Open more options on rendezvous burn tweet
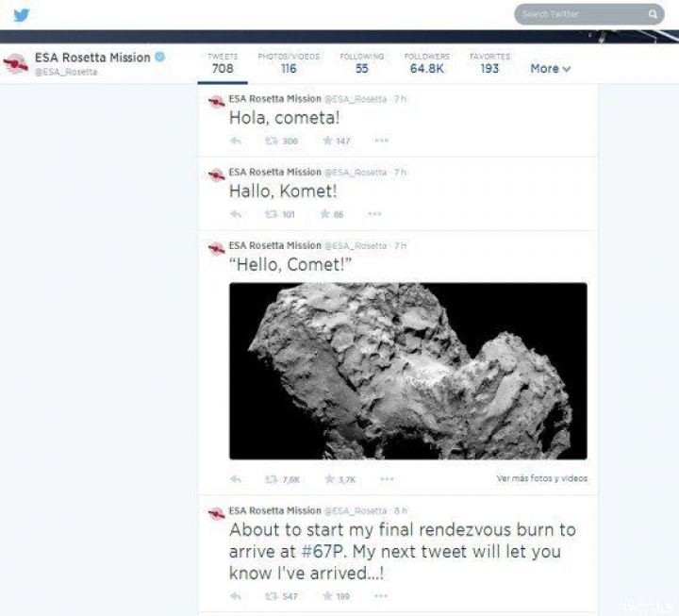 381,596
